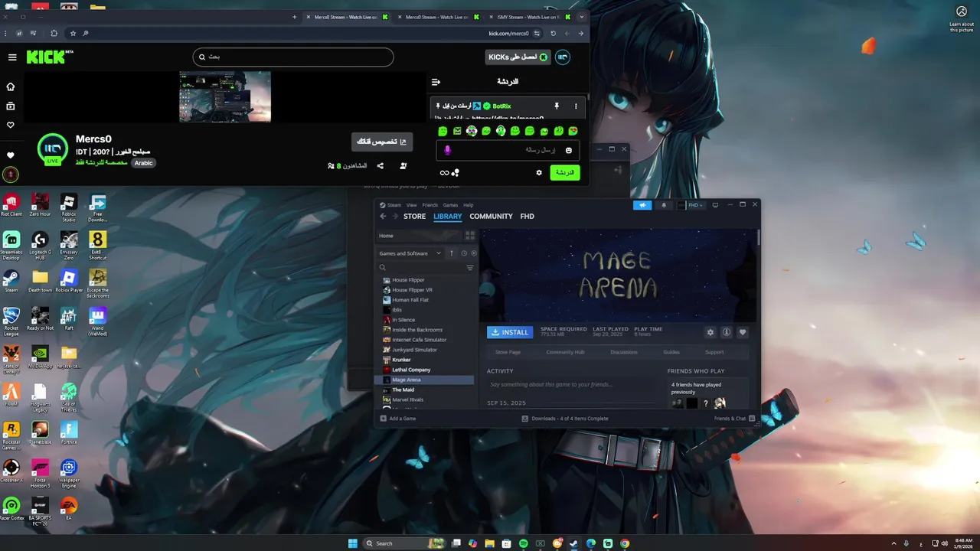Screen dimensions: 980x551
Task: Open Steam View menu
Action: [x=412, y=205]
